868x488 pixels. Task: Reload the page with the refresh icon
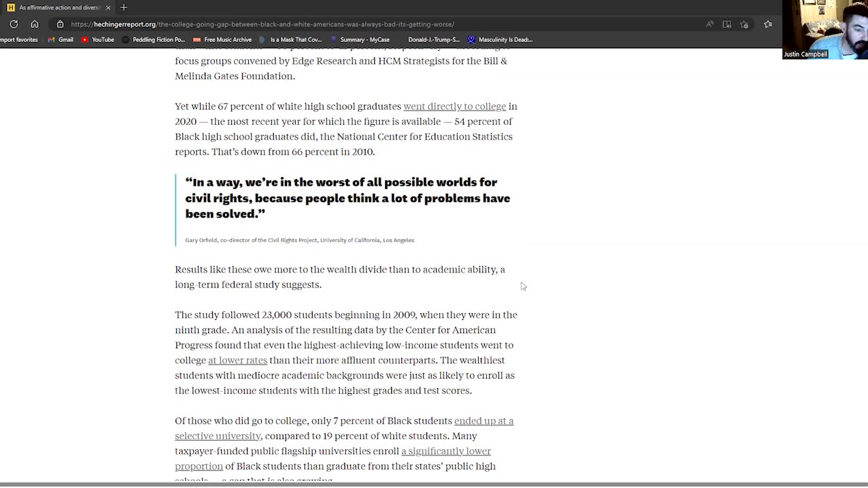coord(14,24)
